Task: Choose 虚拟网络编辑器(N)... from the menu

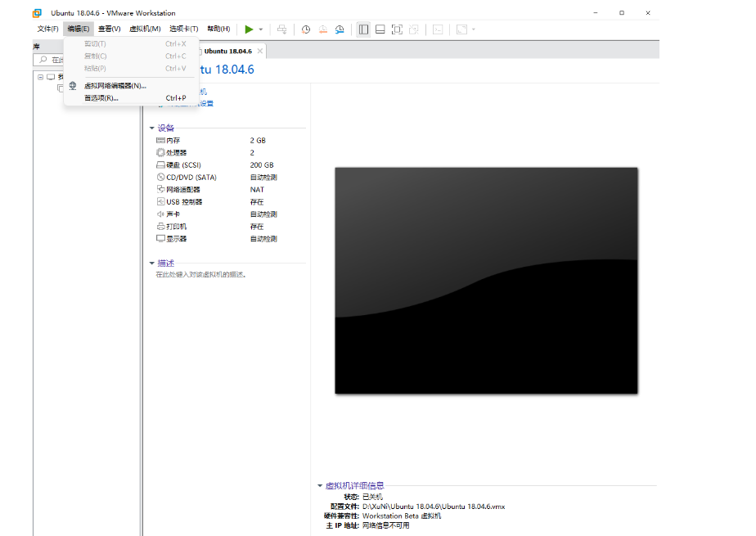Action: [131, 86]
